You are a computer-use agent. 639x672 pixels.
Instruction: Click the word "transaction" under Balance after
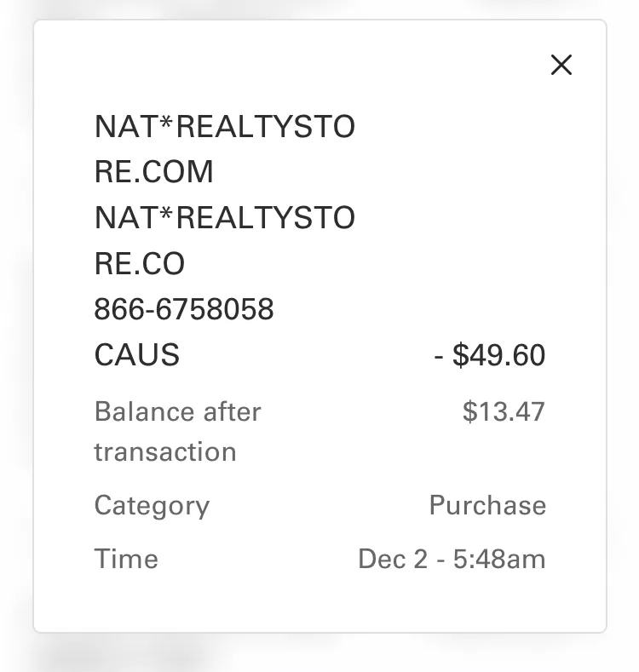pyautogui.click(x=164, y=451)
